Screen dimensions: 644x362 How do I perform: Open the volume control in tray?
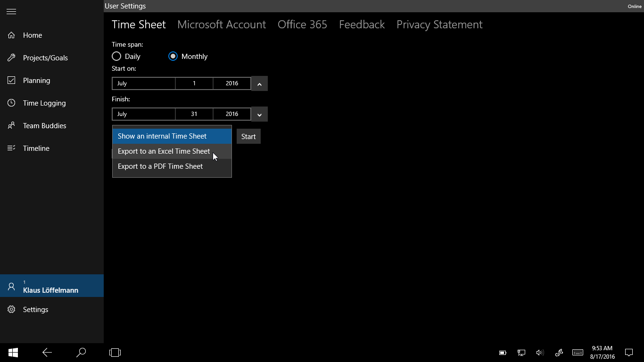coord(540,353)
